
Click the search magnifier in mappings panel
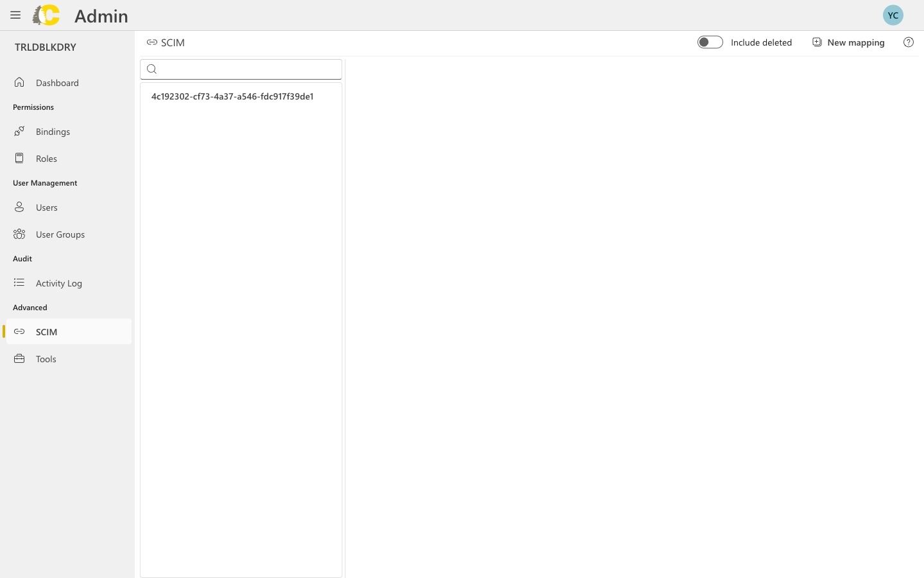point(151,69)
